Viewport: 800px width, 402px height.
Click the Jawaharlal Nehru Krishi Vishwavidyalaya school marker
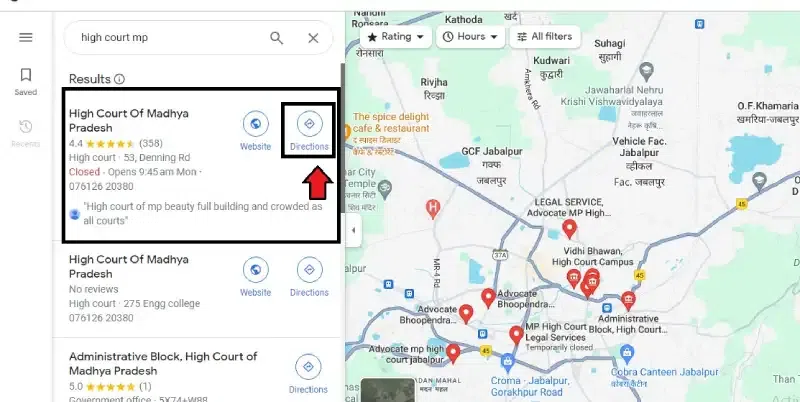click(x=646, y=69)
